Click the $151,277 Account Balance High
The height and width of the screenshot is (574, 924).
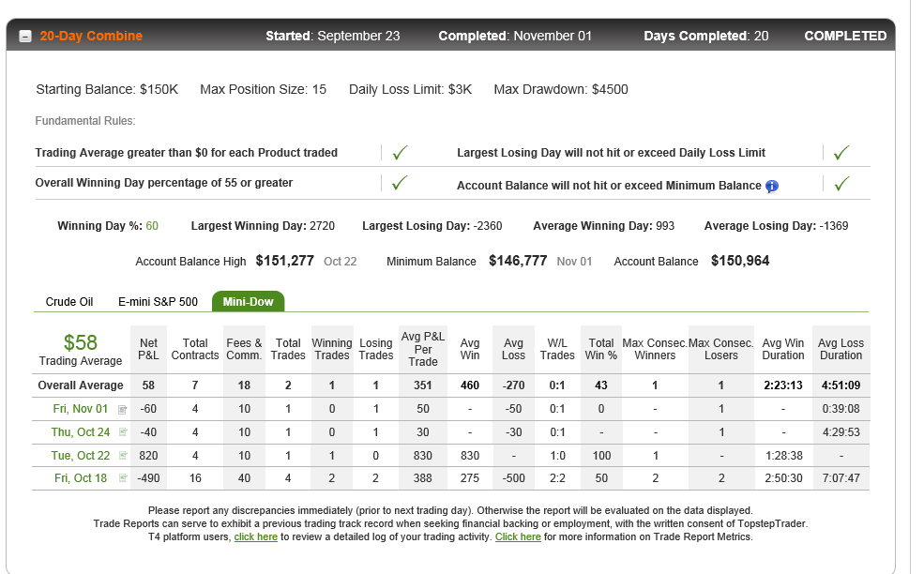coord(284,261)
